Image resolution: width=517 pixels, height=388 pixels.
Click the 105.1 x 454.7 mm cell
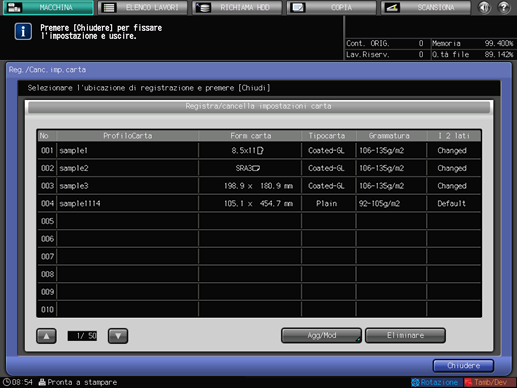click(250, 204)
